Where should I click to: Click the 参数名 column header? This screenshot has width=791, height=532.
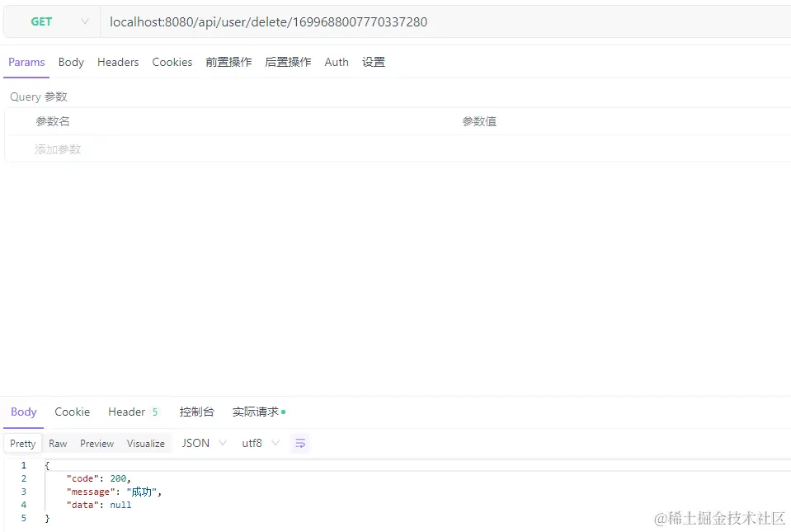tap(53, 121)
